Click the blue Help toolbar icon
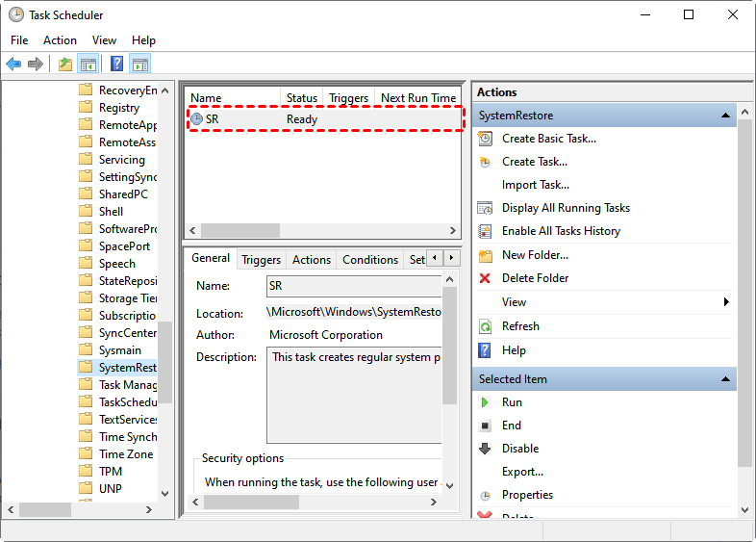 (x=116, y=64)
